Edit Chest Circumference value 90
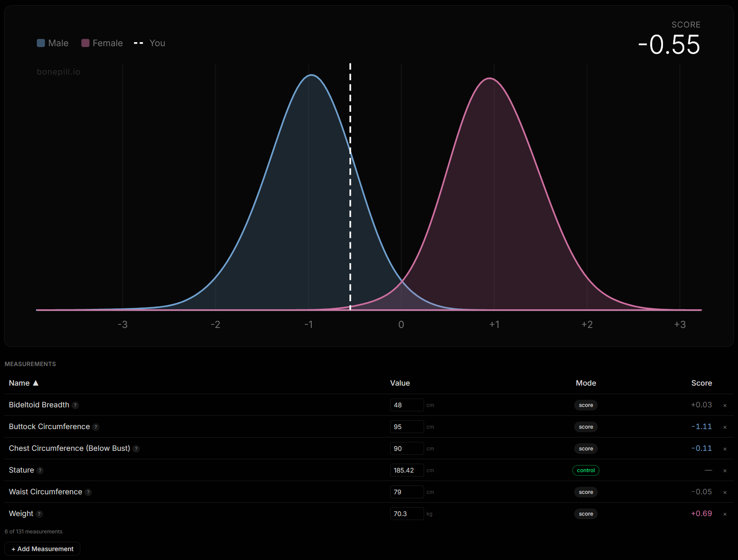Viewport: 738px width, 560px height. coord(407,449)
